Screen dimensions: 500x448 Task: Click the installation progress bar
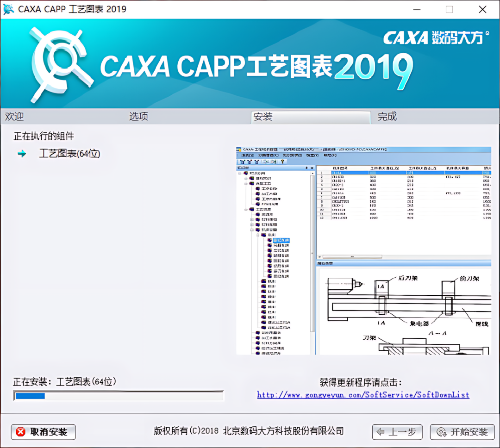[x=119, y=396]
